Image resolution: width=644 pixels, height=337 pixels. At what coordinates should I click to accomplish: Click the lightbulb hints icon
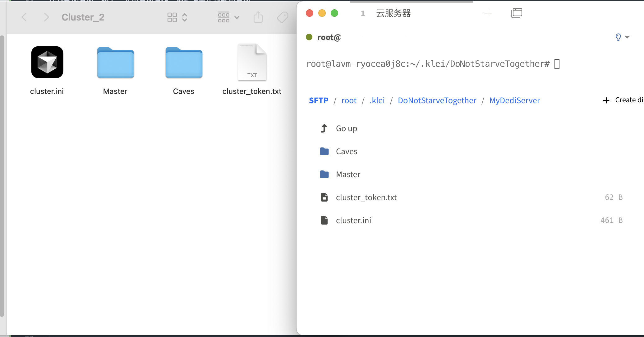click(x=618, y=37)
